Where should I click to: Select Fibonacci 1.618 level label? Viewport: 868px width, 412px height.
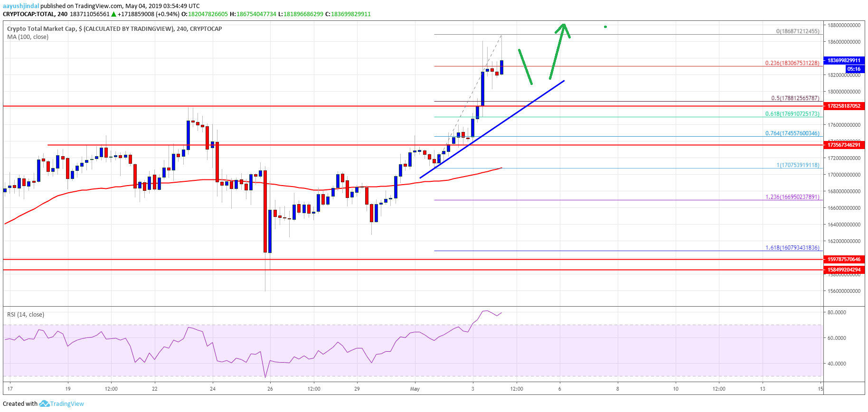[x=792, y=248]
